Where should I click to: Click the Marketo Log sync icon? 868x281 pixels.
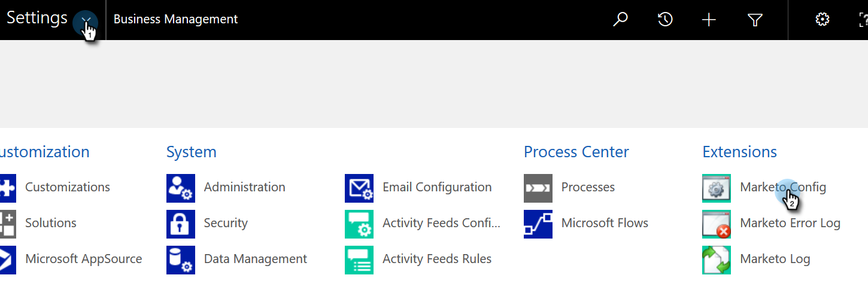point(716,260)
